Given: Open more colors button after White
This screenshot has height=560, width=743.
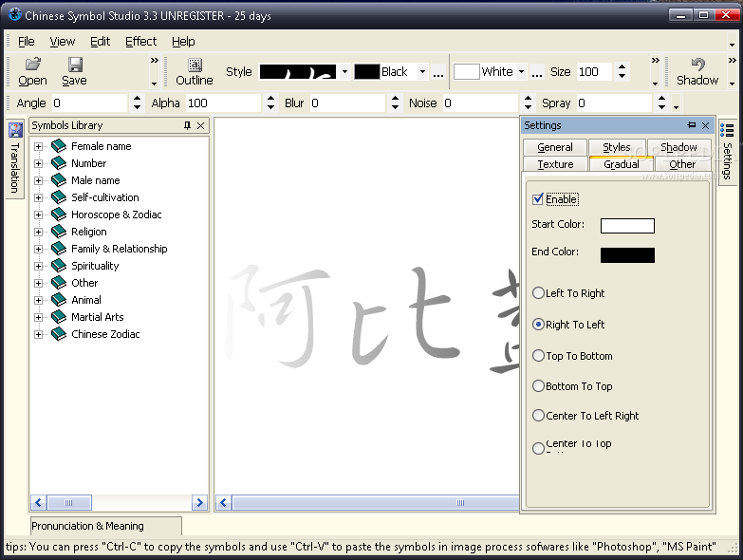Looking at the screenshot, I should (x=536, y=72).
